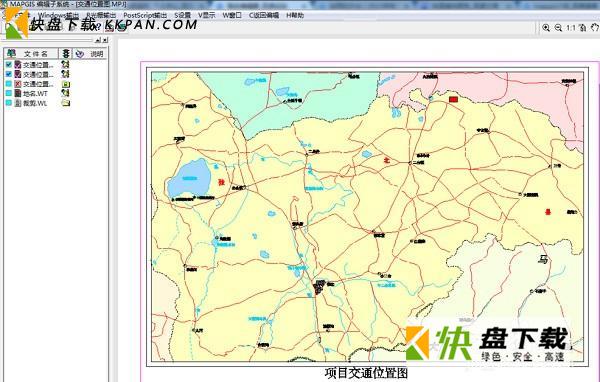Screen dimensions: 600x382
Task: Click the icon right of 1:1
Action: 582,28
